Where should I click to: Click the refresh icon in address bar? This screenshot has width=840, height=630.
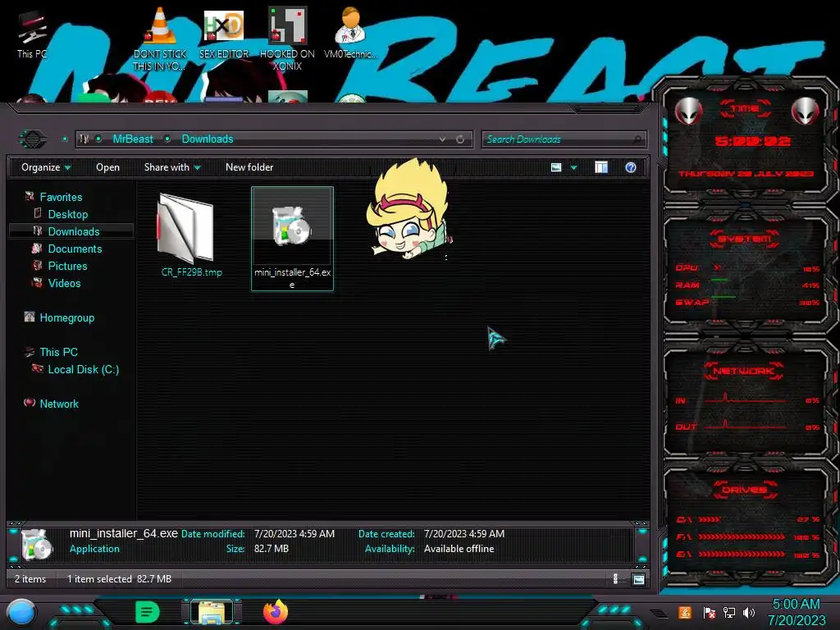460,139
